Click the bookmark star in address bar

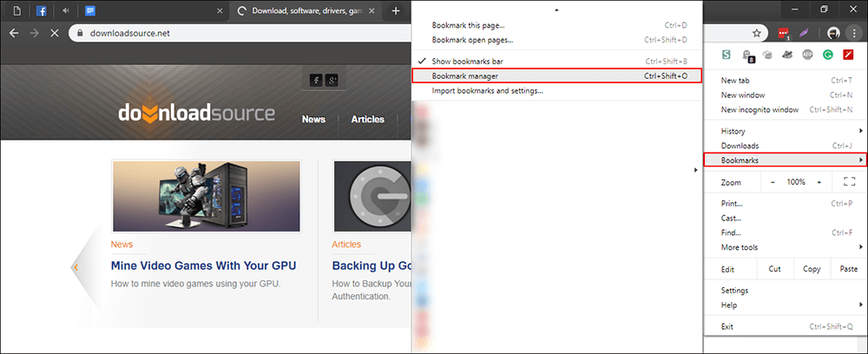tap(757, 33)
